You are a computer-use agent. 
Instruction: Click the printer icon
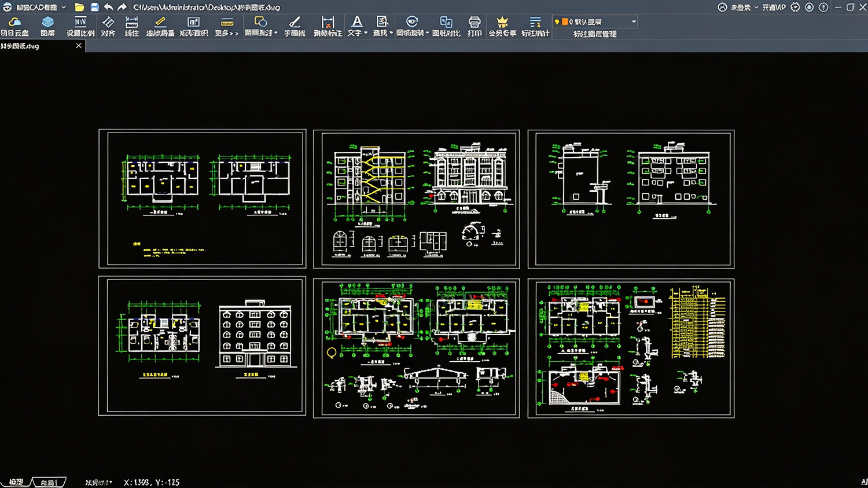coord(475,27)
